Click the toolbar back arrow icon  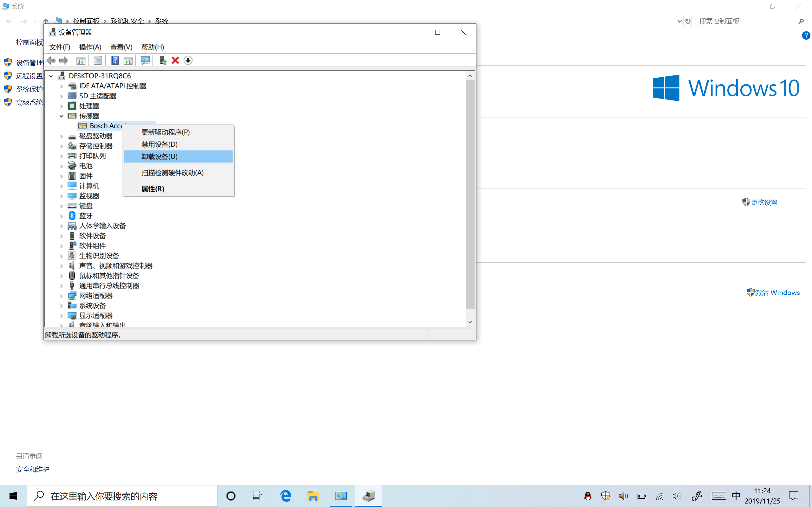(51, 60)
